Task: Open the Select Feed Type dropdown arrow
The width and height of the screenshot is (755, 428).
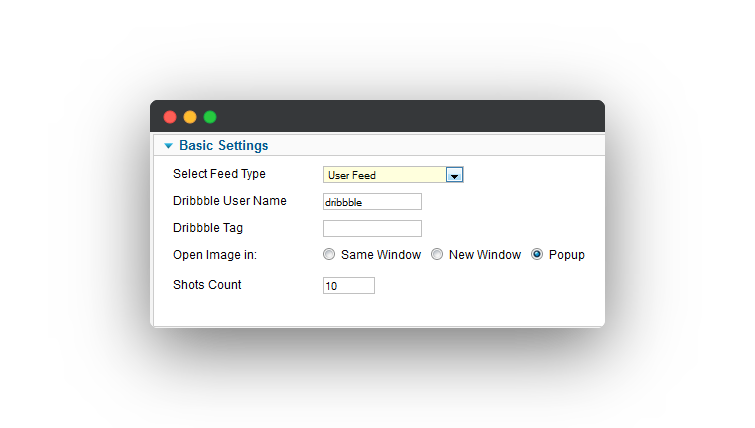Action: (455, 175)
